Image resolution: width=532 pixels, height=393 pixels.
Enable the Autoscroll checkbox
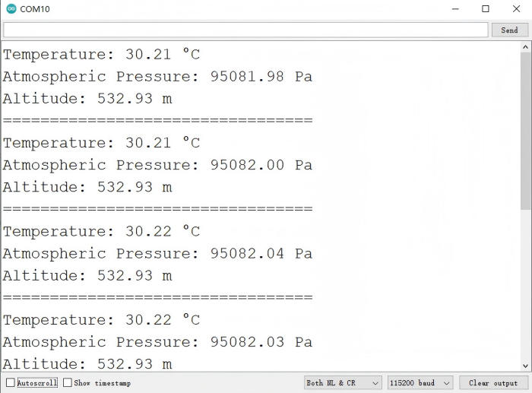tap(11, 383)
